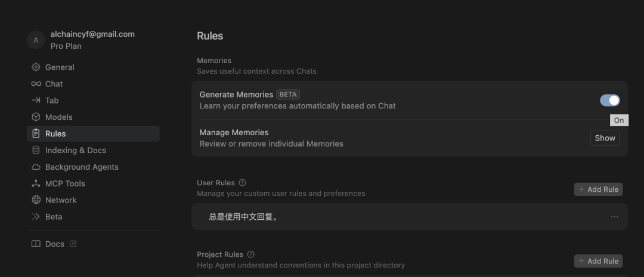This screenshot has width=644, height=277.
Task: Switch to the Rules settings tab
Action: (93, 134)
